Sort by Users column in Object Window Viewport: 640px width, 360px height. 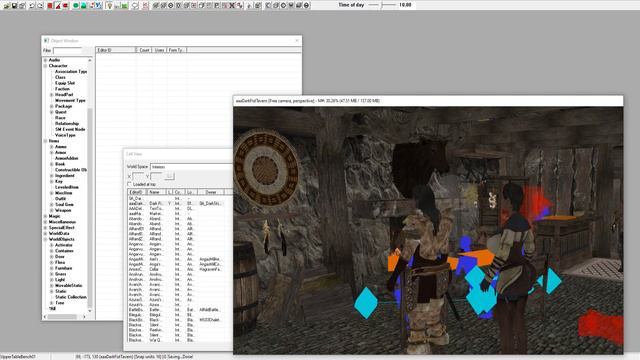[159, 50]
